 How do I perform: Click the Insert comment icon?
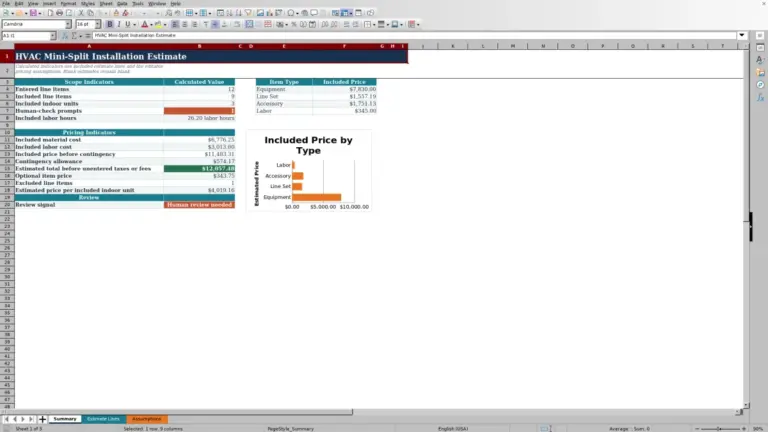pyautogui.click(x=314, y=13)
